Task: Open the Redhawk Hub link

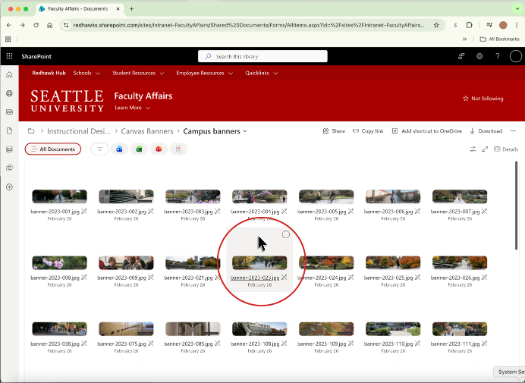Action: tap(49, 73)
